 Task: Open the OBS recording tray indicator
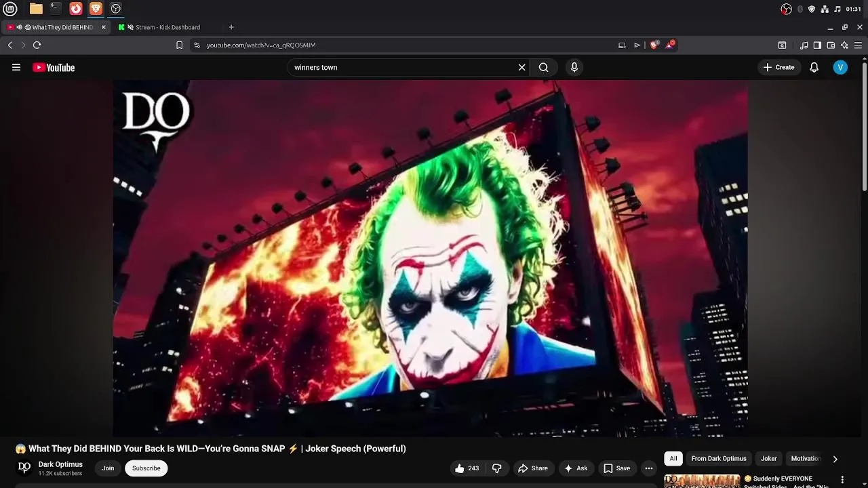point(786,9)
